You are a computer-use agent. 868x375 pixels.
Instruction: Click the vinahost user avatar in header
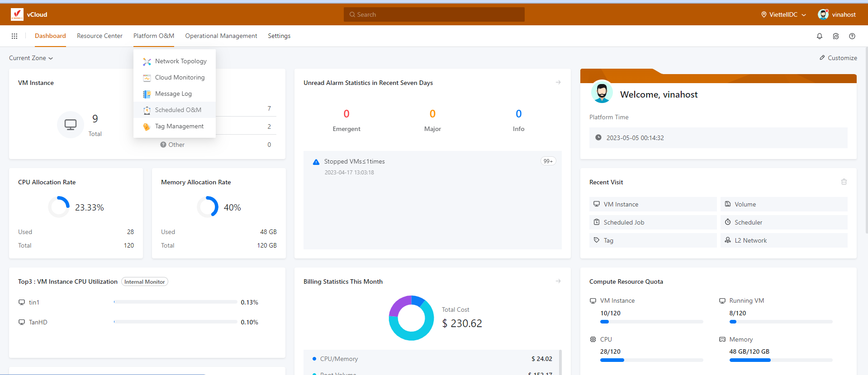tap(823, 14)
